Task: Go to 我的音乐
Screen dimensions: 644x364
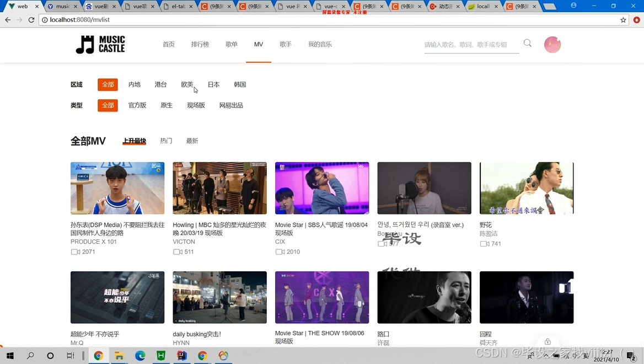Action: click(x=320, y=44)
